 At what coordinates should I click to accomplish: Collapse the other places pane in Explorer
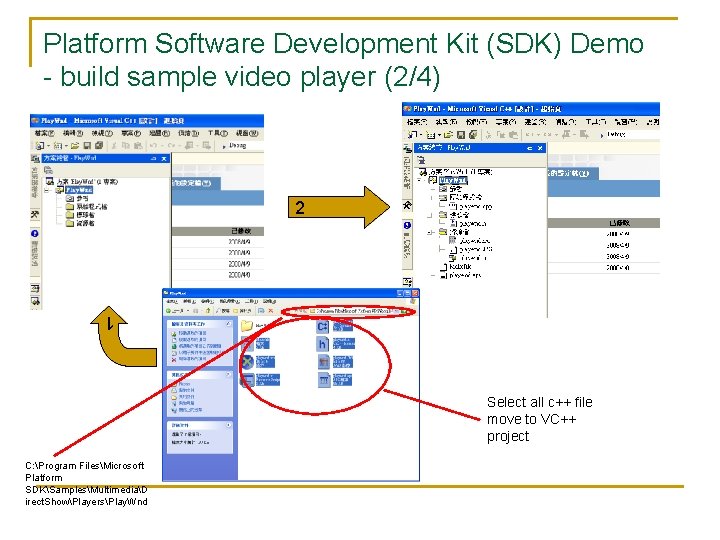coord(228,375)
